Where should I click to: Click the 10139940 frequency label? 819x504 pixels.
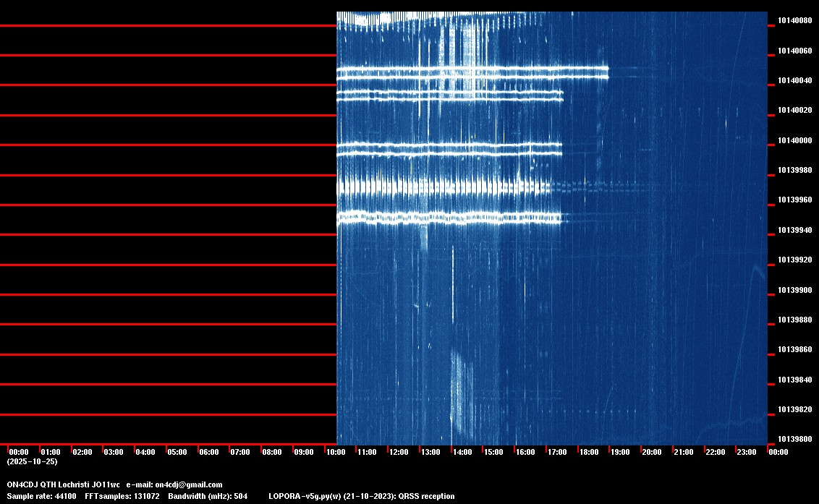click(795, 231)
